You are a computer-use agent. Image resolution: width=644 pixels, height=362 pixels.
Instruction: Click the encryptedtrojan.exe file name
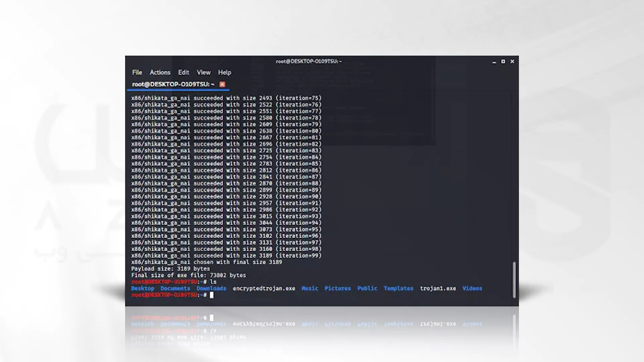tap(264, 288)
